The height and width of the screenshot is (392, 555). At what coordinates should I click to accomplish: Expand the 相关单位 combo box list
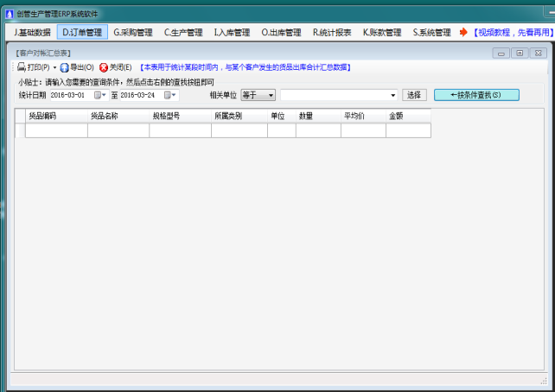(393, 95)
